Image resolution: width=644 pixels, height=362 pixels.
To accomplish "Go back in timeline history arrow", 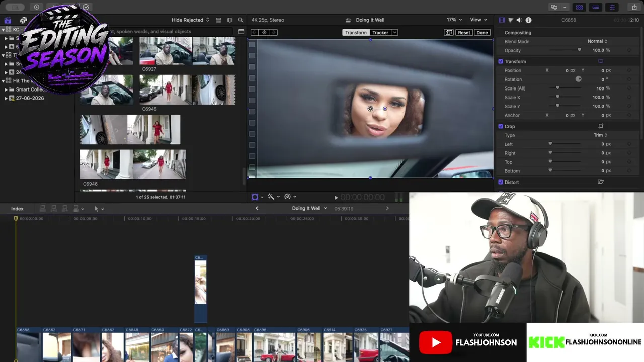I will tap(257, 208).
